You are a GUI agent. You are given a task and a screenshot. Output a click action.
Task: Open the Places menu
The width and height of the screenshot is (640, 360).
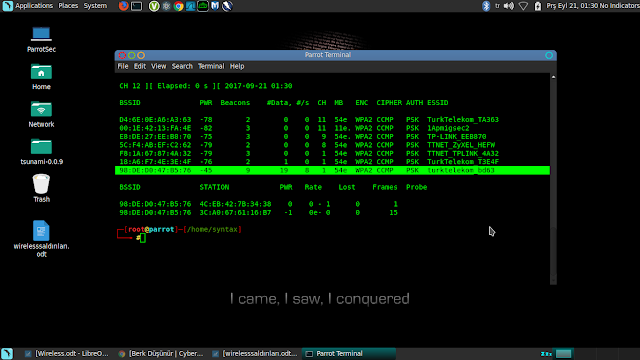(68, 6)
